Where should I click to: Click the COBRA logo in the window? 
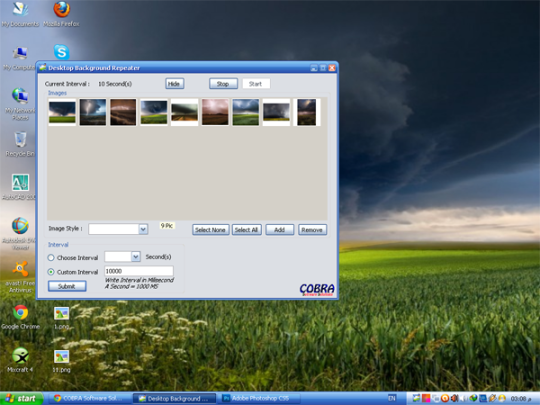pyautogui.click(x=317, y=289)
